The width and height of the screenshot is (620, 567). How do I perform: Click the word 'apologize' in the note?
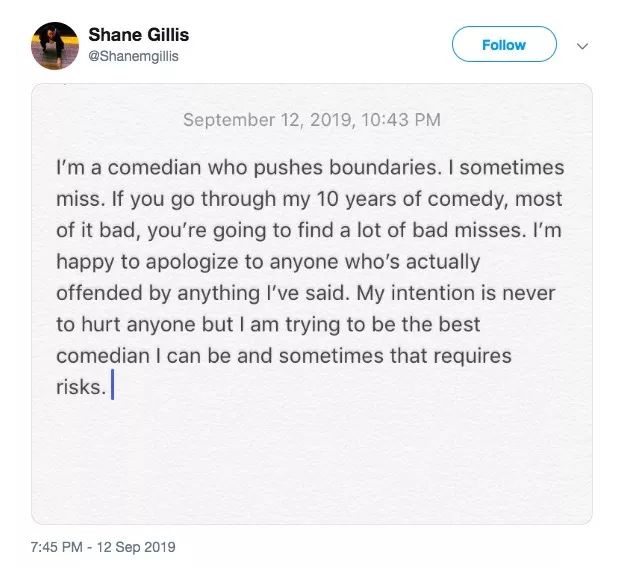[x=192, y=263]
